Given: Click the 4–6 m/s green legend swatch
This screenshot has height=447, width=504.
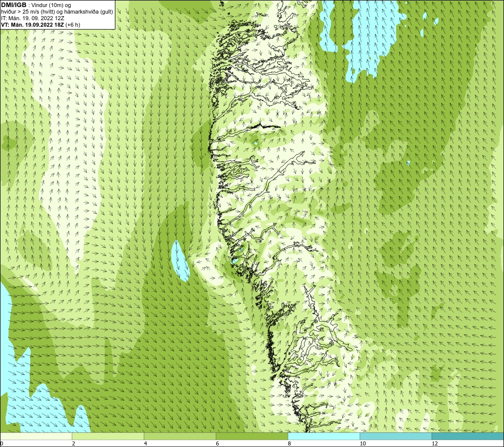Looking at the screenshot, I should 180,436.
